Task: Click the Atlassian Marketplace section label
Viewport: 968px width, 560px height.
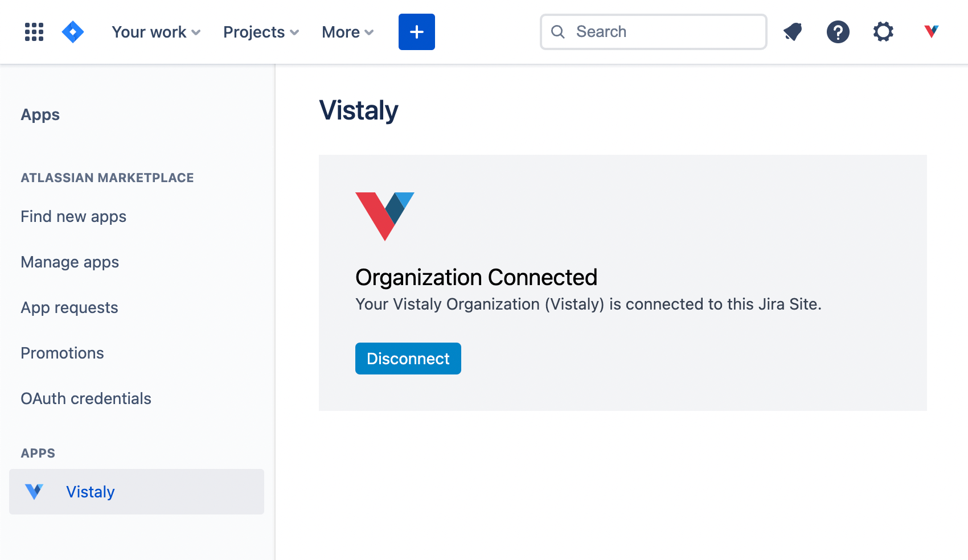Action: click(107, 178)
